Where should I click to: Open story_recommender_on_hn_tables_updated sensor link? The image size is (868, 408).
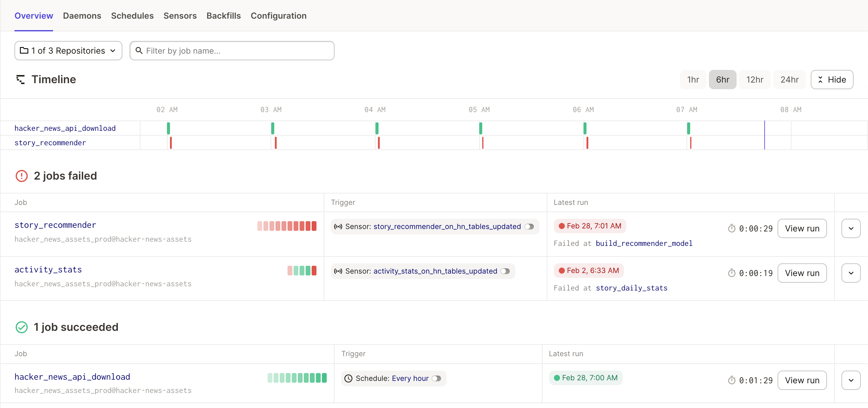pos(447,227)
